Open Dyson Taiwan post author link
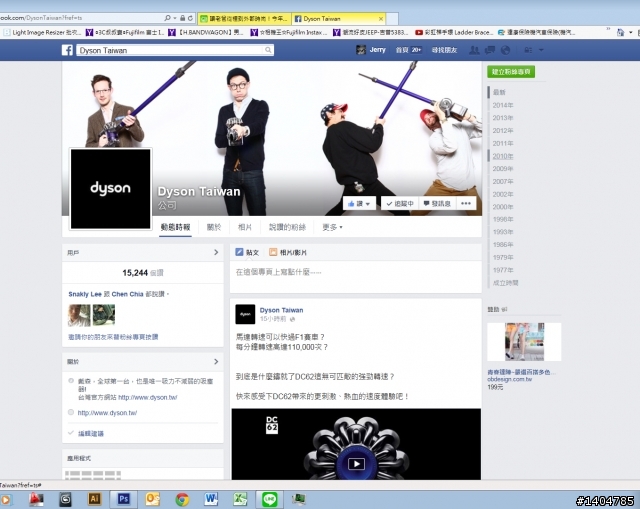The image size is (640, 509). 281,310
